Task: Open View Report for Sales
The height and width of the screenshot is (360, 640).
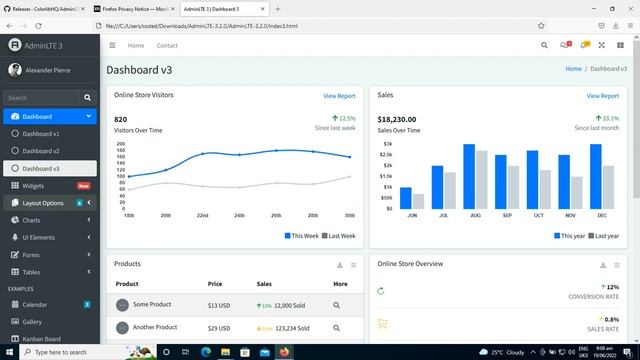Action: 602,96
